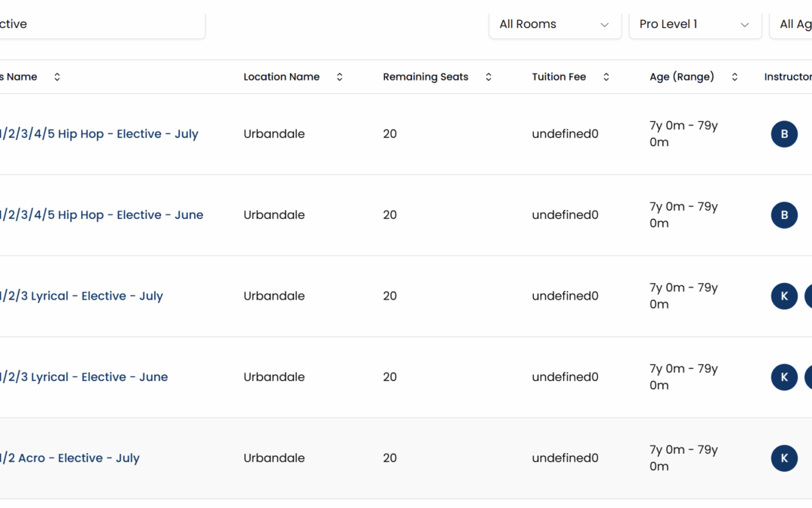Click sort icon beside Location Name
Viewport: 812px width, 508px height.
pos(339,77)
